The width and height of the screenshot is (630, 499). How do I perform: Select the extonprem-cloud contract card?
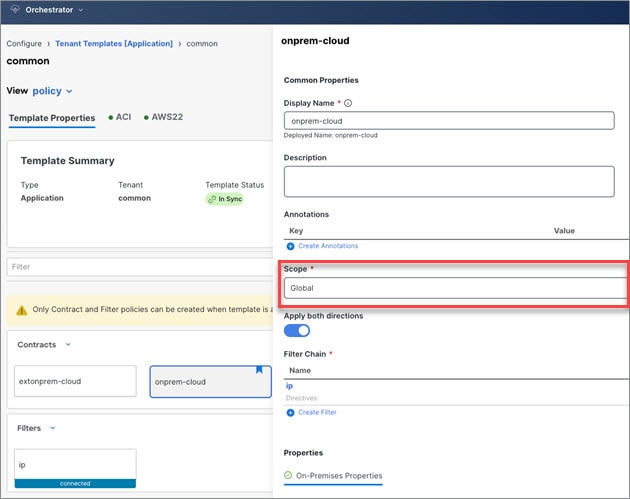pyautogui.click(x=75, y=381)
